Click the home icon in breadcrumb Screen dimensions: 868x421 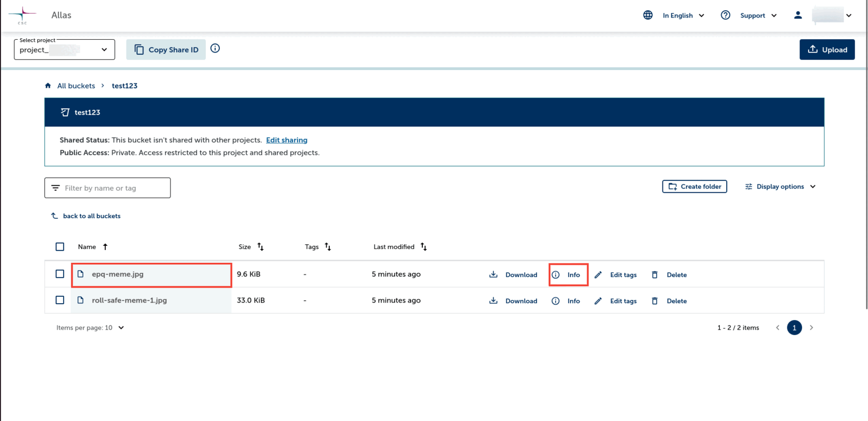(48, 85)
